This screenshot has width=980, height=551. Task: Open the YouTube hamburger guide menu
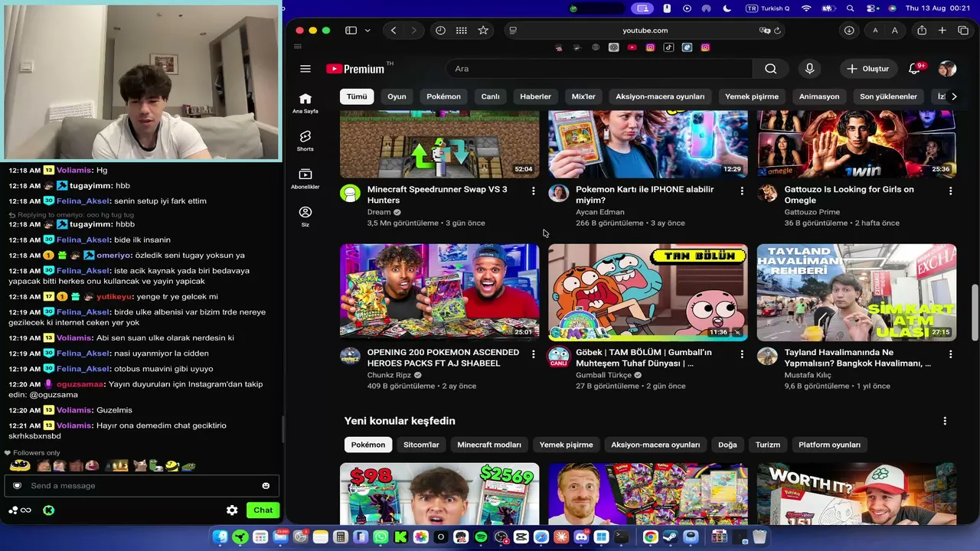(305, 69)
